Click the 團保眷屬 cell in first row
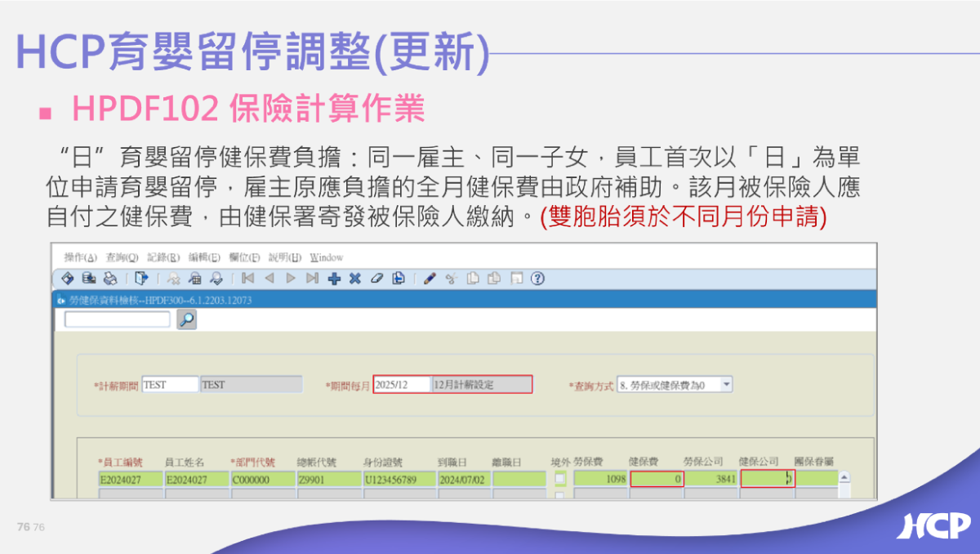Screen dimensions: 980x554 (817, 480)
